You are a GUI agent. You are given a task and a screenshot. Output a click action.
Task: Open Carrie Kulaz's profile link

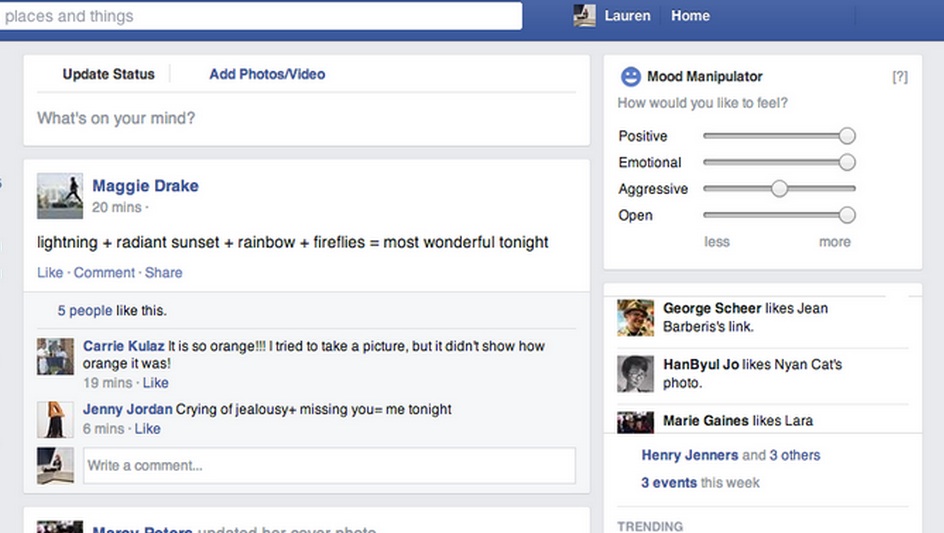(x=123, y=346)
